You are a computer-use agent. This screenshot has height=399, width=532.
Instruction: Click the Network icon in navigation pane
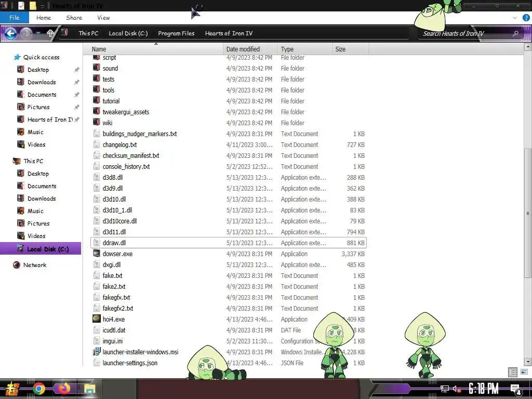[16, 265]
